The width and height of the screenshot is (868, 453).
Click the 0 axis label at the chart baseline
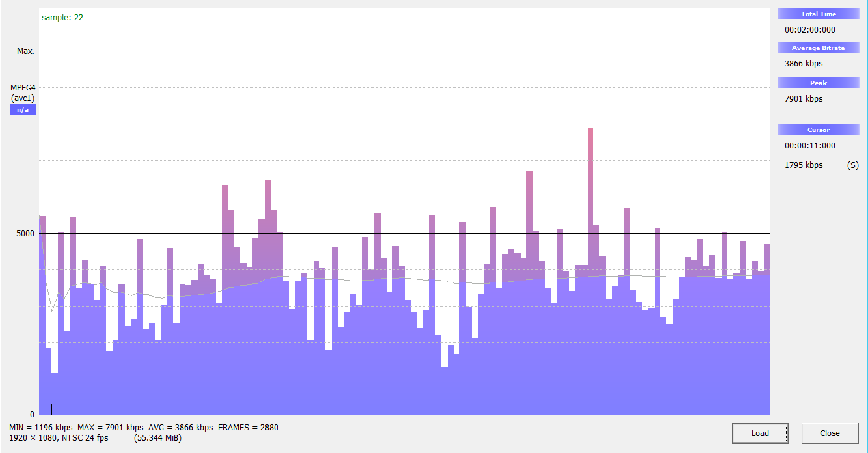point(32,414)
